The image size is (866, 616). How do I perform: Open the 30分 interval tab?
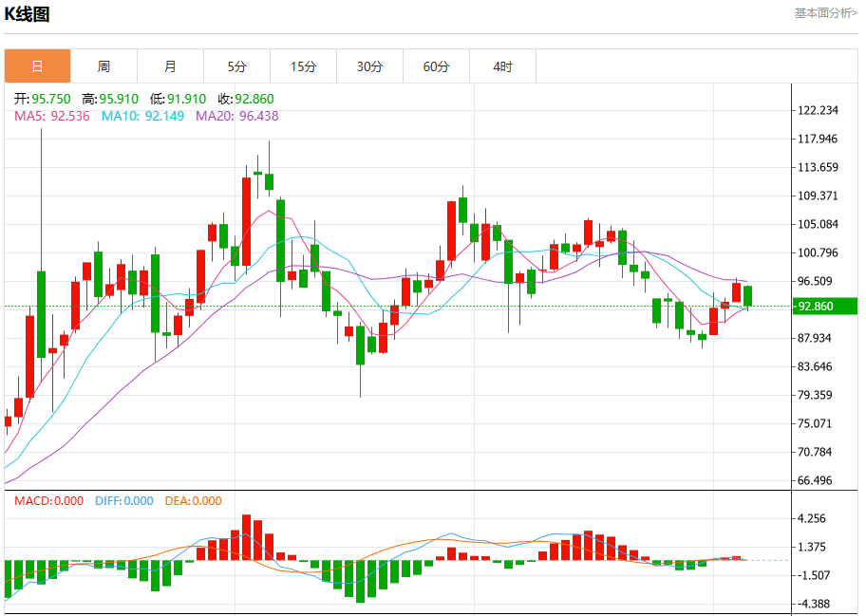pos(369,66)
